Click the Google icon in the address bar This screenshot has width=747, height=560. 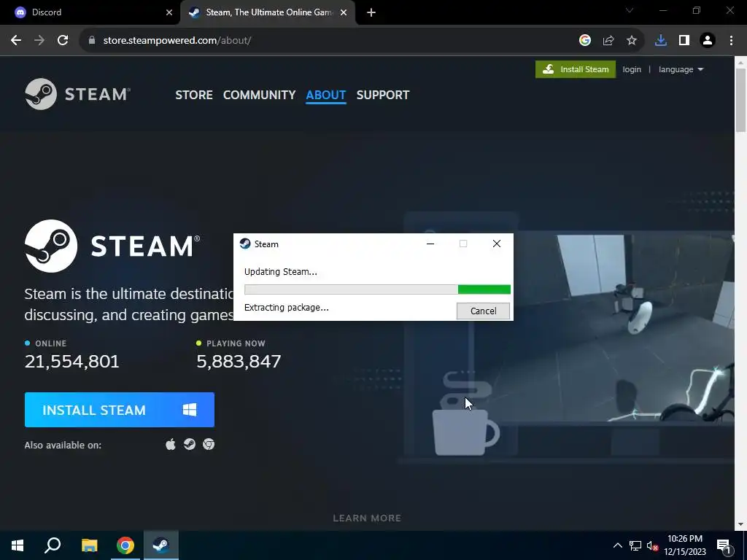[584, 41]
